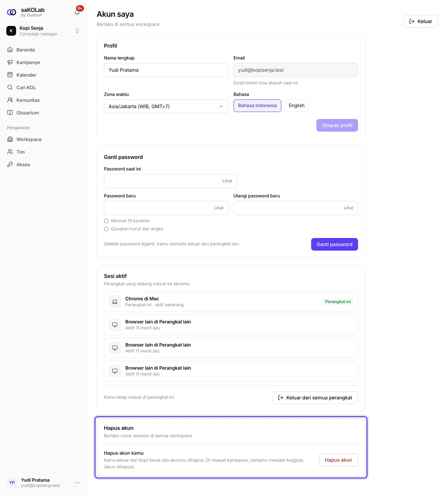Reveal Password baru with Lihat
Screen dimensions: 448x496
pyautogui.click(x=219, y=208)
